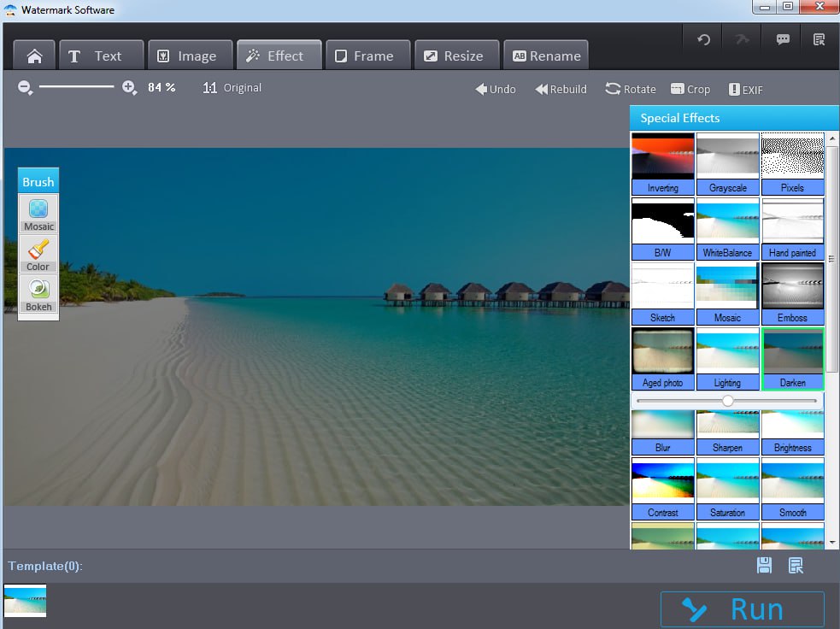840x629 pixels.
Task: Click the save template floppy disk icon
Action: 765,565
